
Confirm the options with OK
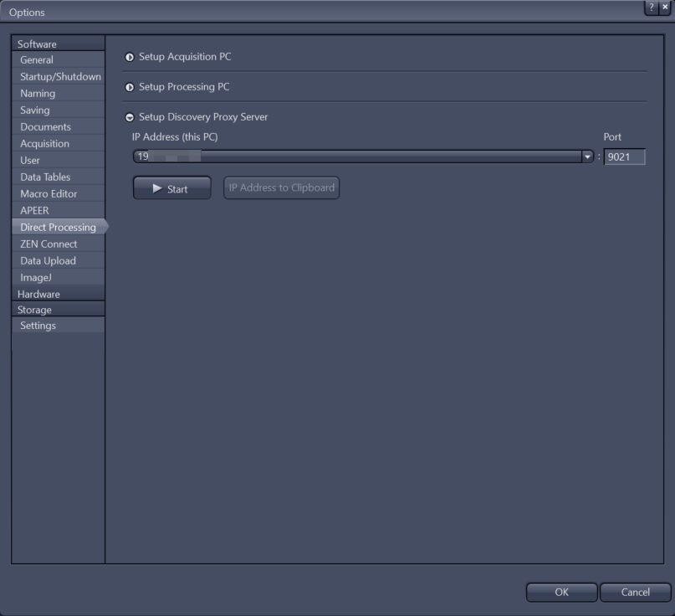561,592
